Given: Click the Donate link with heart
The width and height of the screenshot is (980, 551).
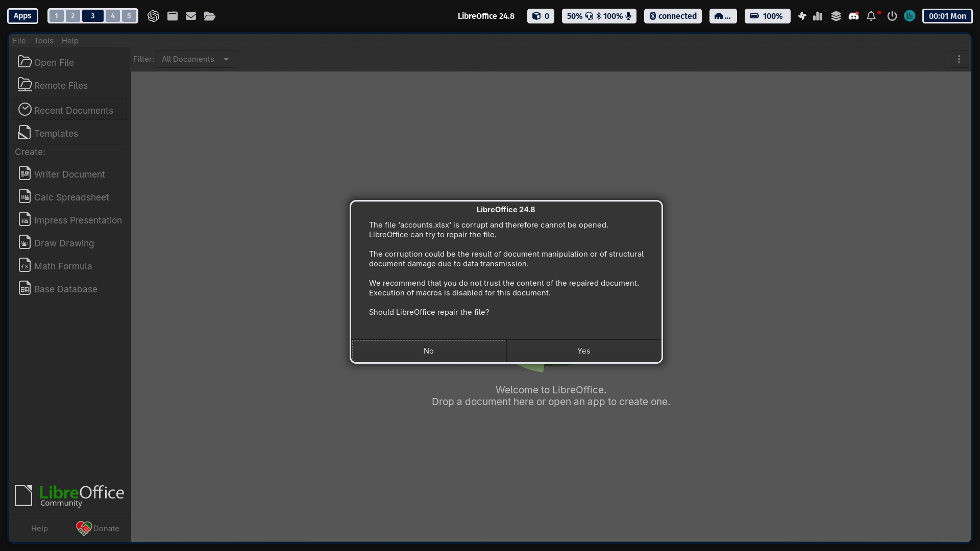Looking at the screenshot, I should [97, 529].
